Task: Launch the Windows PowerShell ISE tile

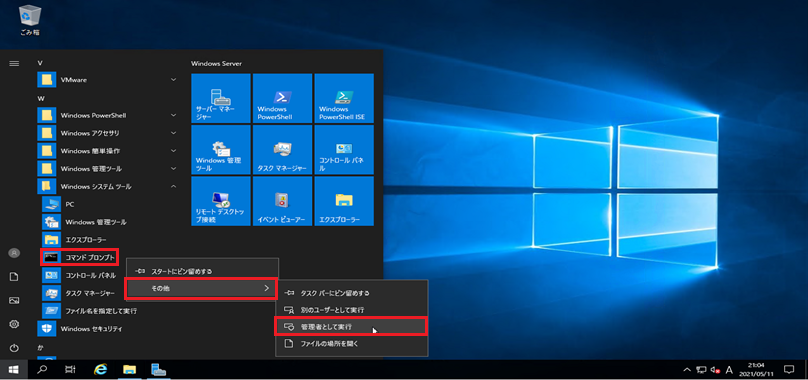Action: pyautogui.click(x=344, y=98)
